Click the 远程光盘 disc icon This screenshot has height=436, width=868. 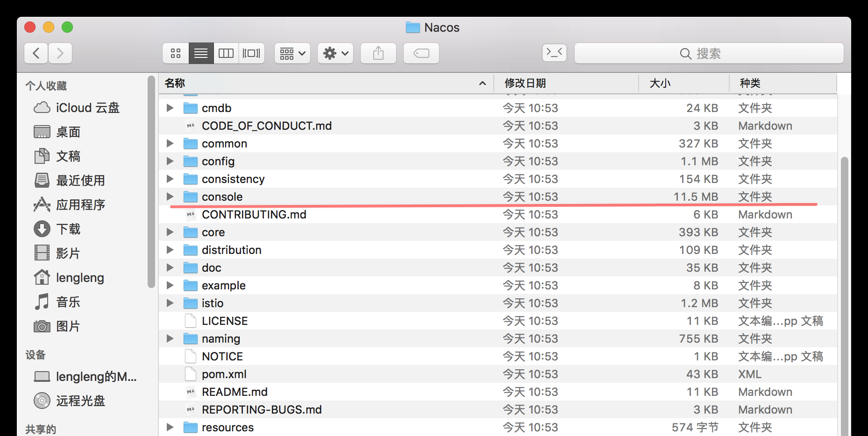[42, 401]
